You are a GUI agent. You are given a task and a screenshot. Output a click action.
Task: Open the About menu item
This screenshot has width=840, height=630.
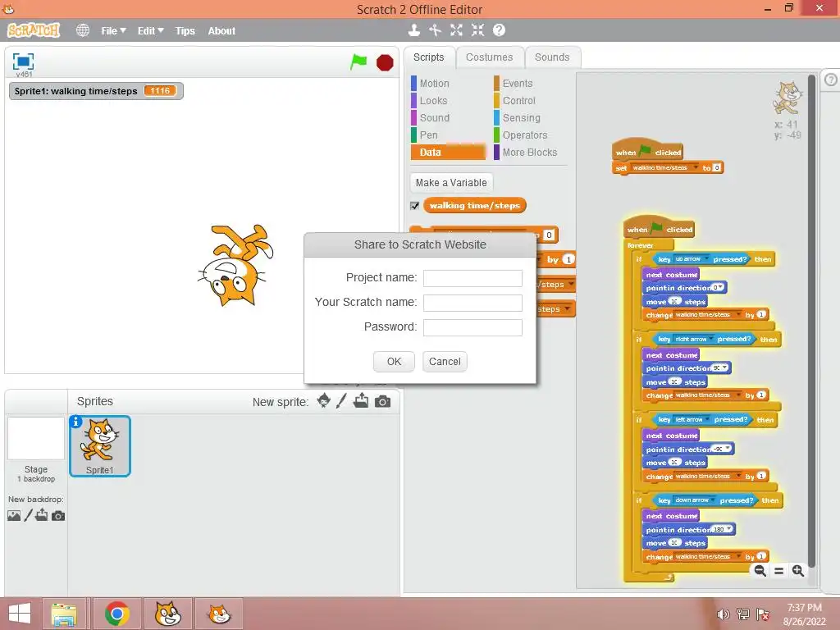coord(221,31)
